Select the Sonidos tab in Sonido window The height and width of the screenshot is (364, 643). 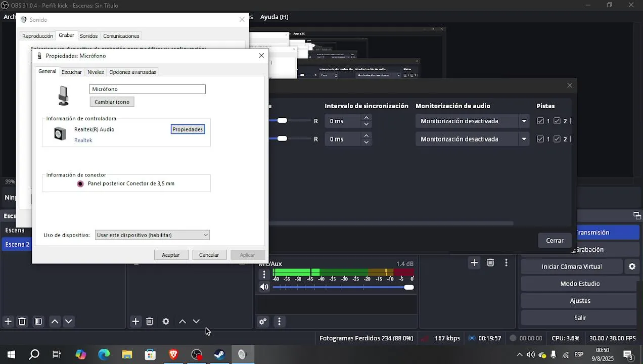click(x=89, y=36)
